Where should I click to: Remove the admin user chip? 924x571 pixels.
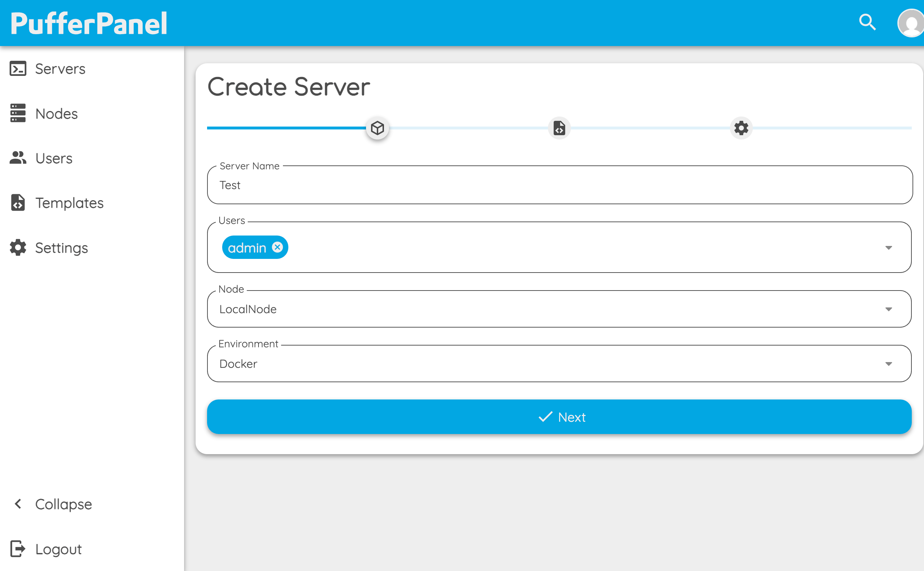tap(278, 247)
